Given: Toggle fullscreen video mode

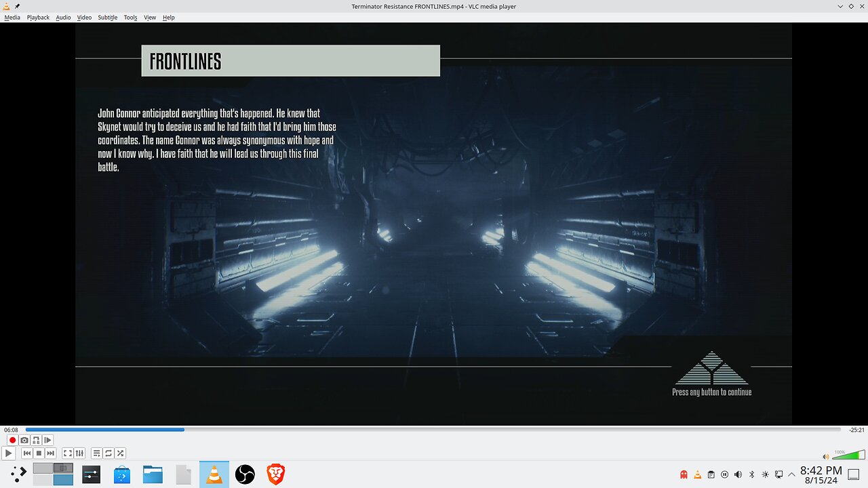Looking at the screenshot, I should [68, 453].
